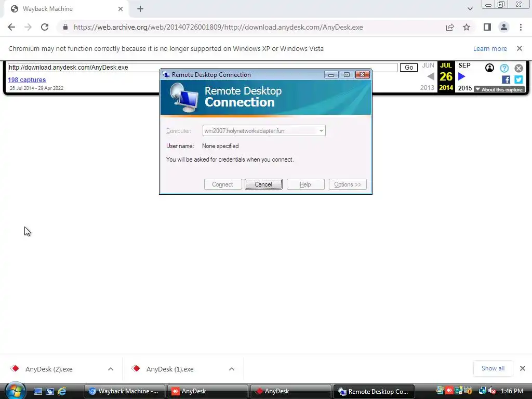Open the Windows Start orb

tap(15, 391)
